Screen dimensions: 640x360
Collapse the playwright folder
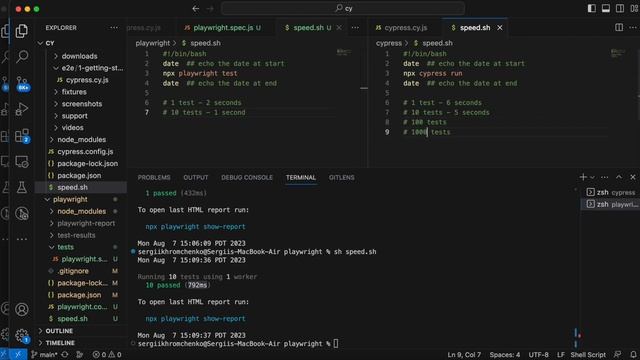81,199
